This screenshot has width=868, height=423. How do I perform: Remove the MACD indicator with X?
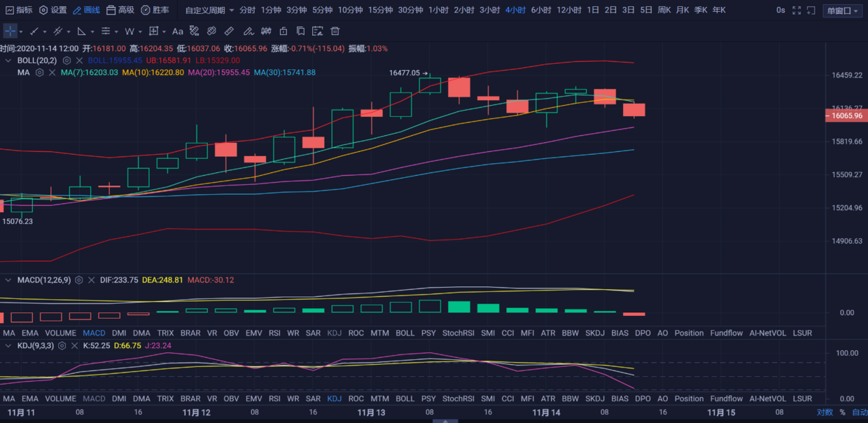92,280
